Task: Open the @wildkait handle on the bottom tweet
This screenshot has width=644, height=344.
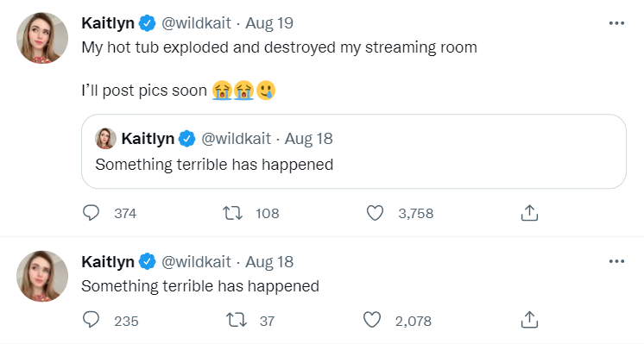Action: (x=196, y=261)
